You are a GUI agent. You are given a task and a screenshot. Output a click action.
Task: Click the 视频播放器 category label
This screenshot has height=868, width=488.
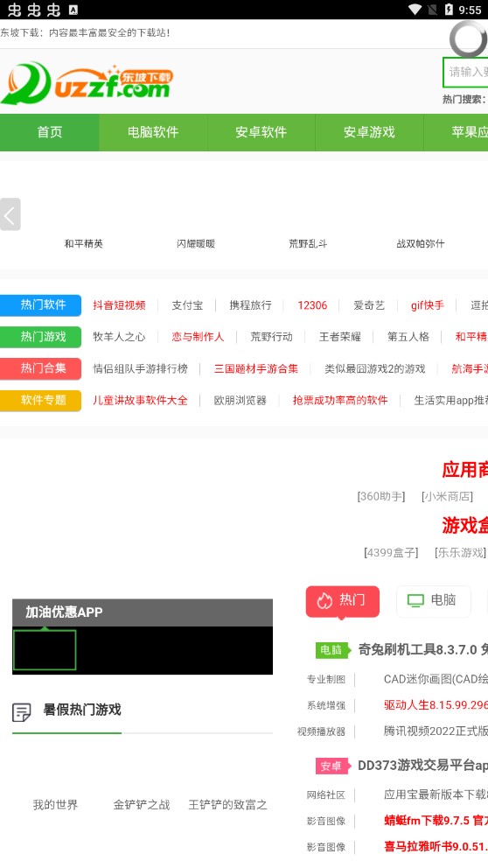click(x=322, y=731)
